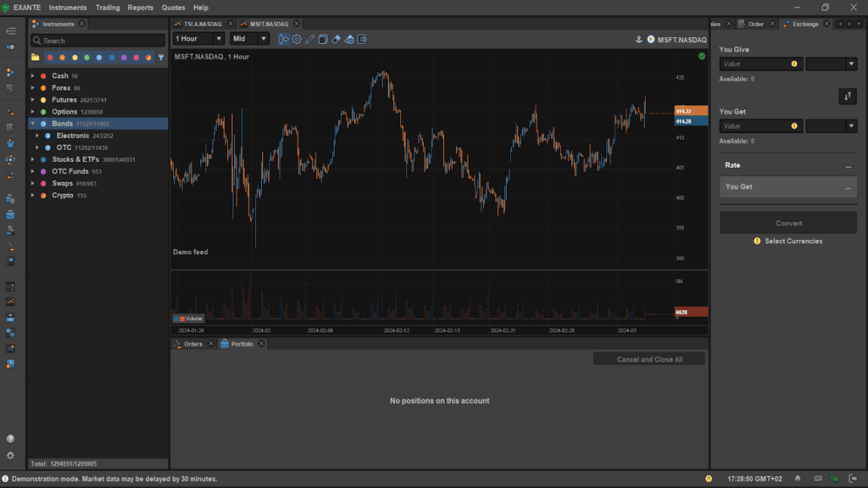Image resolution: width=868 pixels, height=488 pixels.
Task: Toggle the light blue Bonds filter dot
Action: point(99,58)
